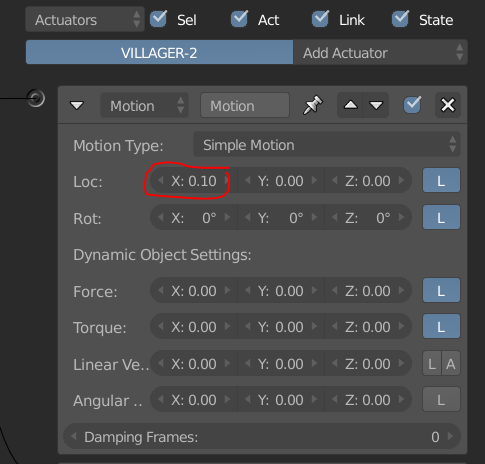Image resolution: width=485 pixels, height=464 pixels.
Task: Delete the Motion actuator with X icon
Action: coord(448,105)
